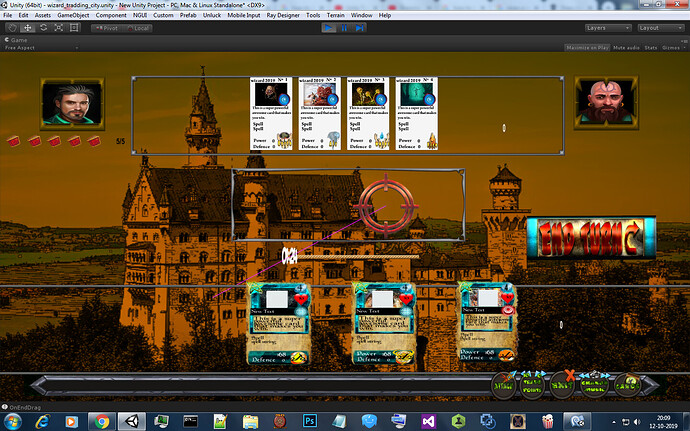Toggle Mute audio in Game view
690x431 pixels.
point(626,48)
